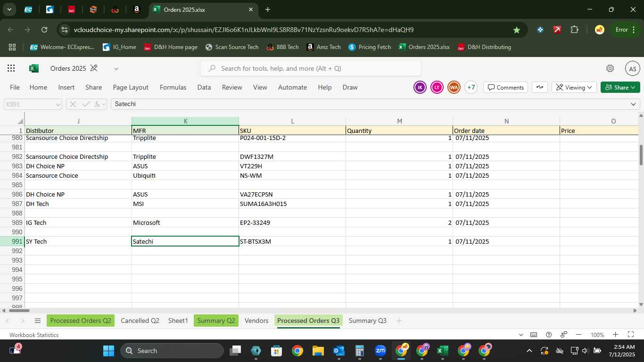This screenshot has height=362, width=644.
Task: Click the status bar help icon
Action: 549,335
